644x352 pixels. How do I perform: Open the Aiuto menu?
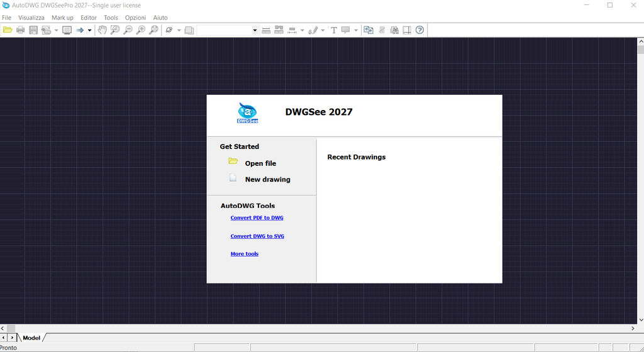160,18
